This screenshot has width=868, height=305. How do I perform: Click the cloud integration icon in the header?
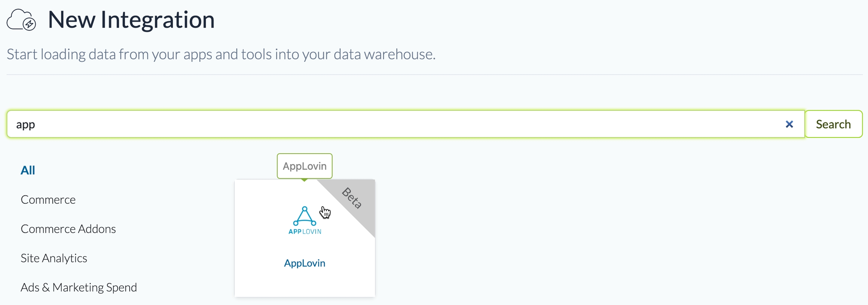pyautogui.click(x=19, y=19)
